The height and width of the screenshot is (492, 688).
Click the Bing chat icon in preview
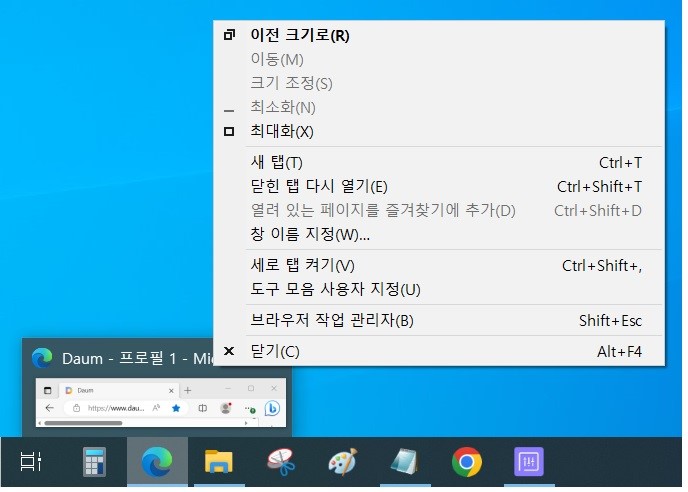272,408
